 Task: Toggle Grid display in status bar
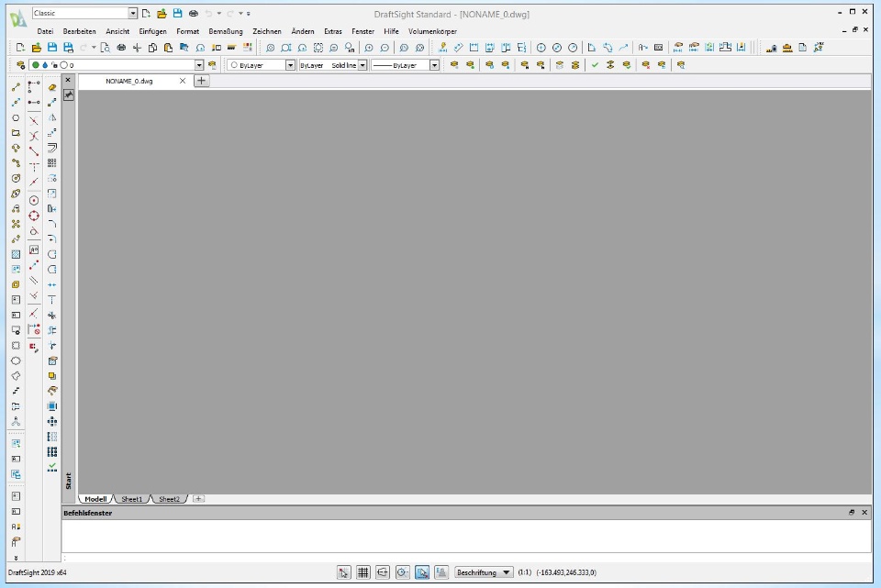point(363,572)
